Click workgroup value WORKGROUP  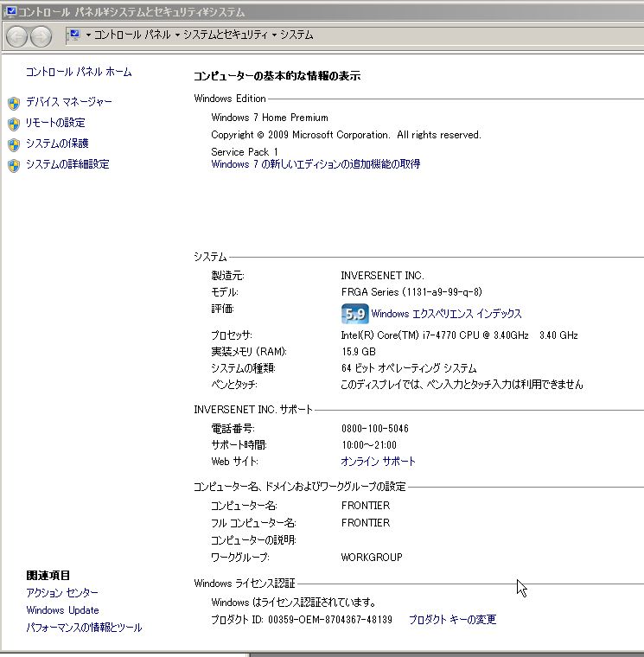(372, 558)
